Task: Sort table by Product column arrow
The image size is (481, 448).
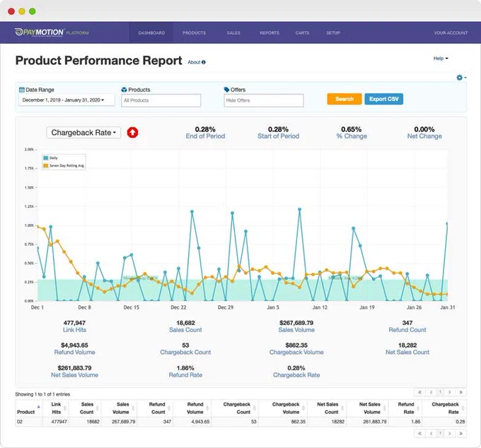Action: (x=39, y=406)
